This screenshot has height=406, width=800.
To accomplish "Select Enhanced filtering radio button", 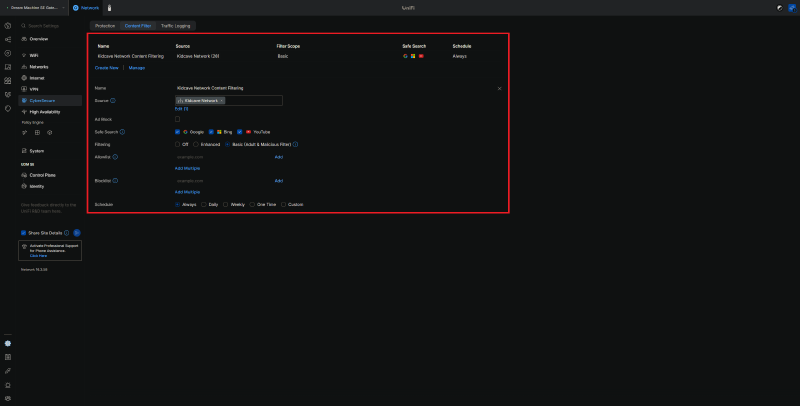I will pos(196,144).
